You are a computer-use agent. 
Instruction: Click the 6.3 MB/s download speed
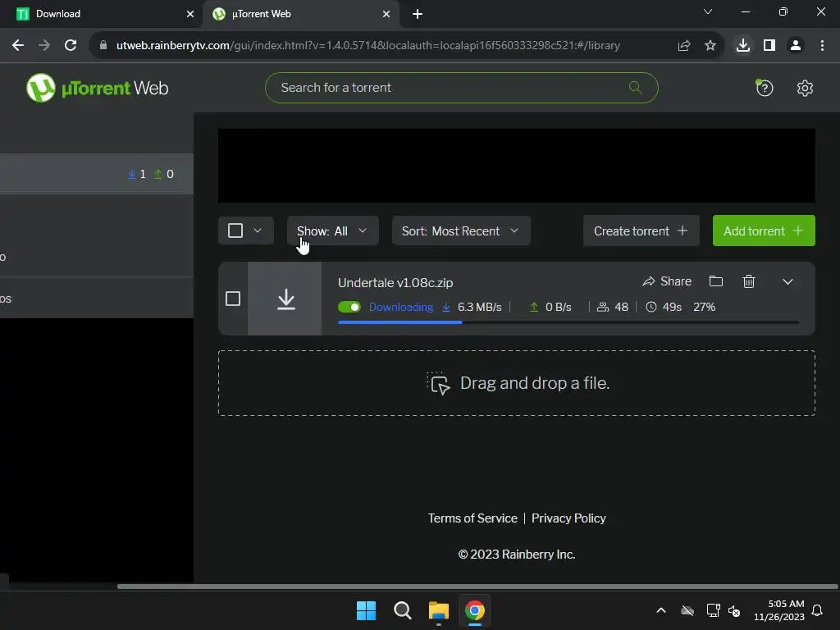click(x=479, y=307)
